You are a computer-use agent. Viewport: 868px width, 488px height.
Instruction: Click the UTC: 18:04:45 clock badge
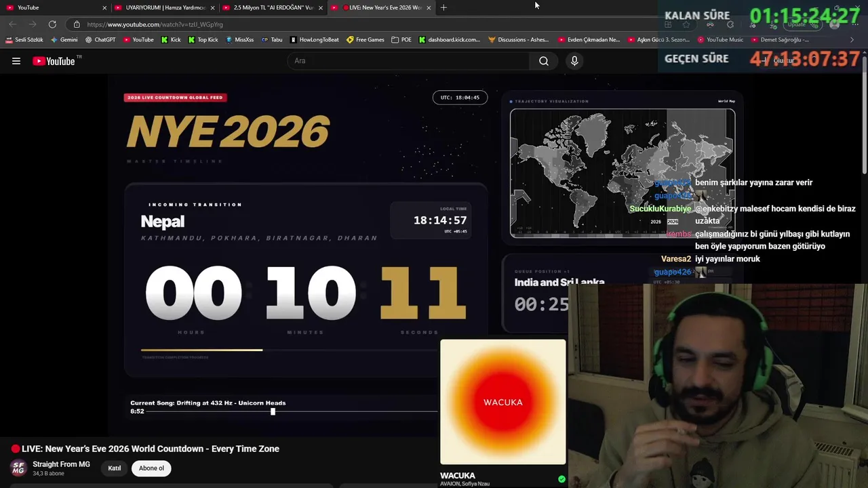(x=460, y=98)
